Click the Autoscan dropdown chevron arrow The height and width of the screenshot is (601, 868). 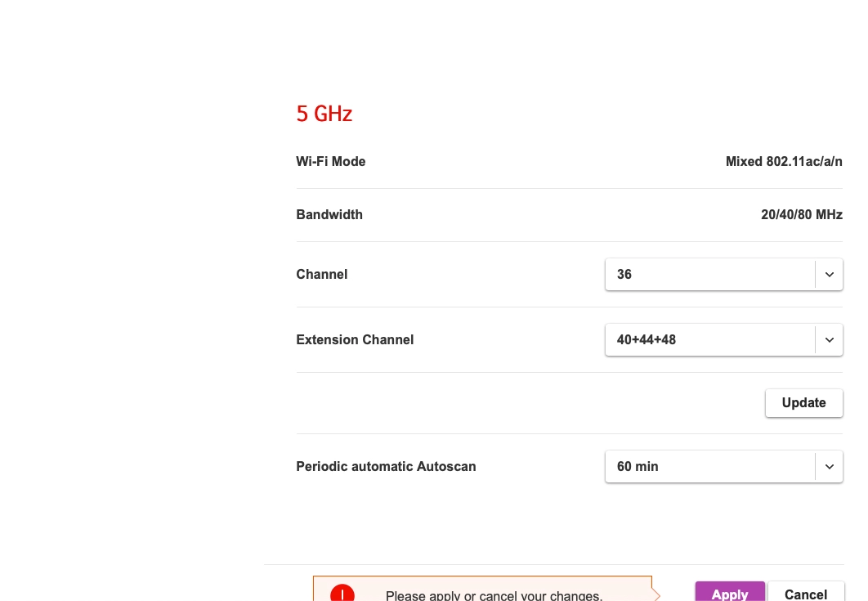point(829,467)
